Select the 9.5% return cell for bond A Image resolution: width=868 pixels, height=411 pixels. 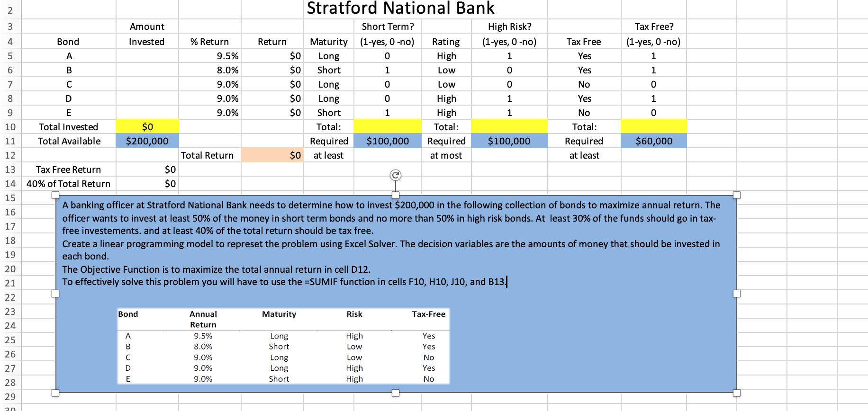pyautogui.click(x=209, y=56)
